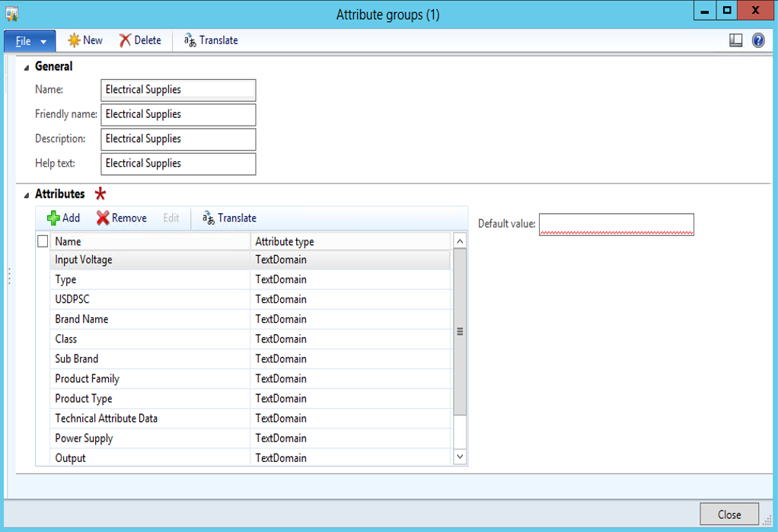Click the Friendly name text field
Screen dimensions: 778x532
[178, 114]
